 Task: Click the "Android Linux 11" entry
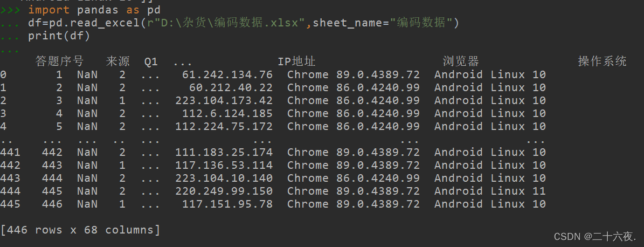[x=490, y=191]
